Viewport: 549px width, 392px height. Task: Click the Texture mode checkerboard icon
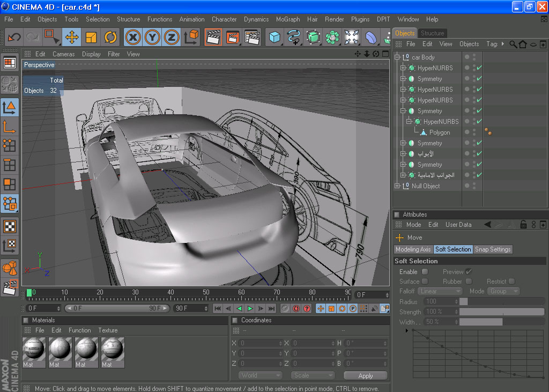(x=10, y=226)
